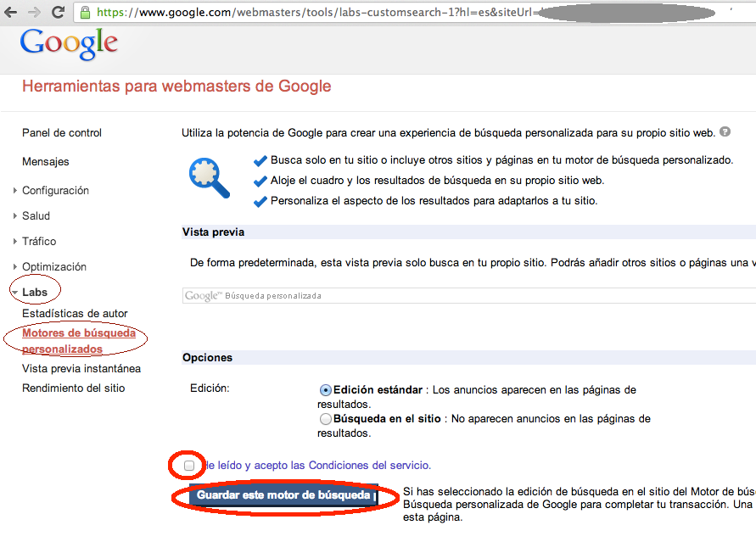
Task: Tick the accept Condiciones del servicio checkbox
Action: (189, 466)
